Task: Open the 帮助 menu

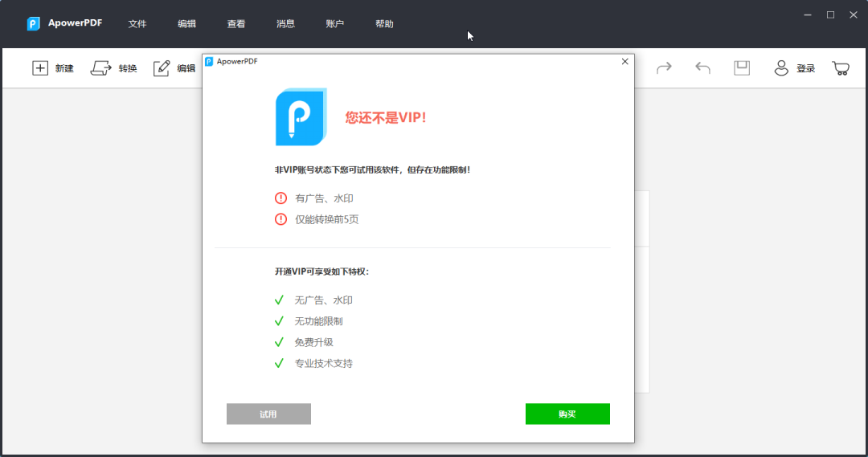Action: 384,24
